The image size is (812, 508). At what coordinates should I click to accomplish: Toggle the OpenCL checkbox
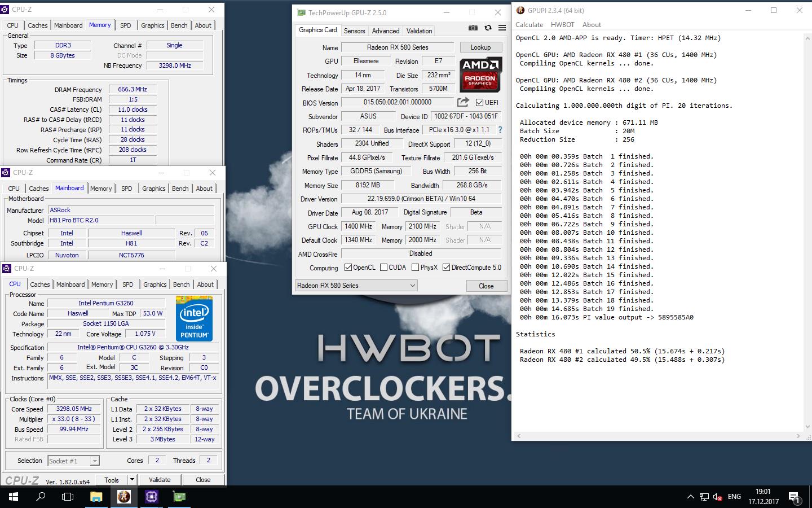(348, 268)
